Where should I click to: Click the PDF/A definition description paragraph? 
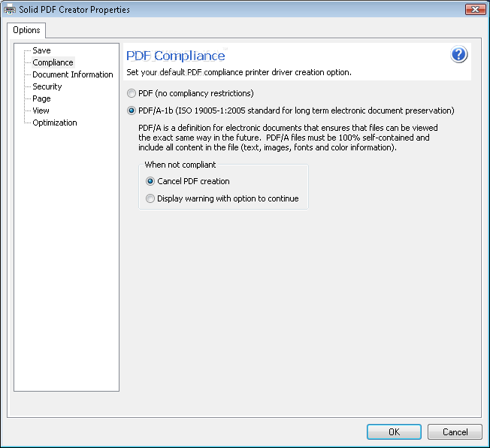click(x=288, y=138)
